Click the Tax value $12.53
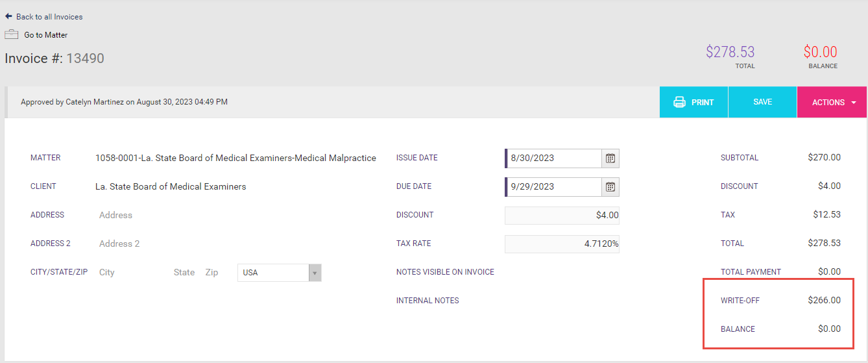868x363 pixels. [827, 215]
